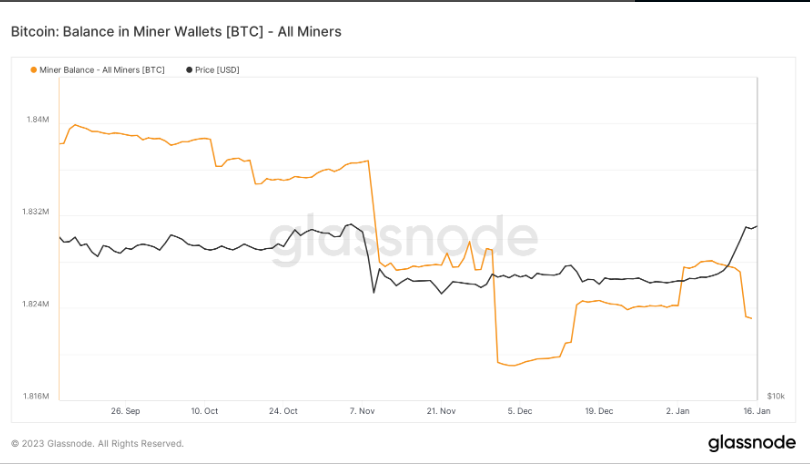This screenshot has width=810, height=464.
Task: Click the 1.84M y-axis label
Action: pyautogui.click(x=37, y=120)
